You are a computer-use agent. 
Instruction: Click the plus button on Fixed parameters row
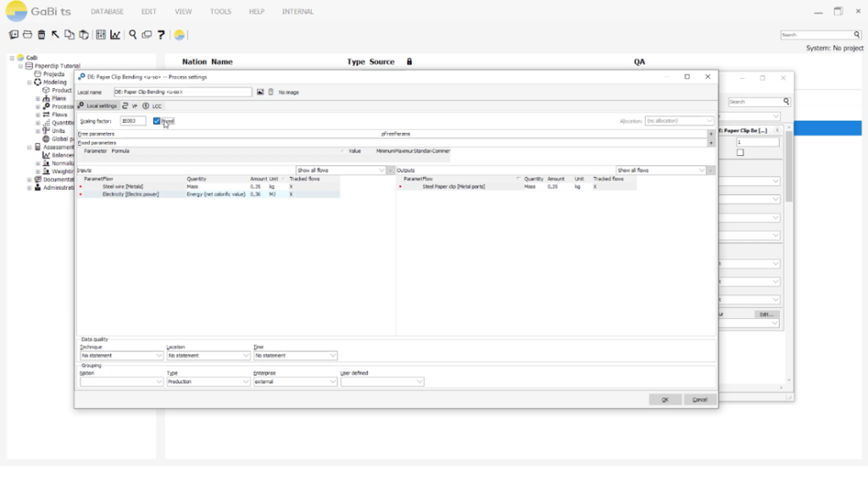711,142
